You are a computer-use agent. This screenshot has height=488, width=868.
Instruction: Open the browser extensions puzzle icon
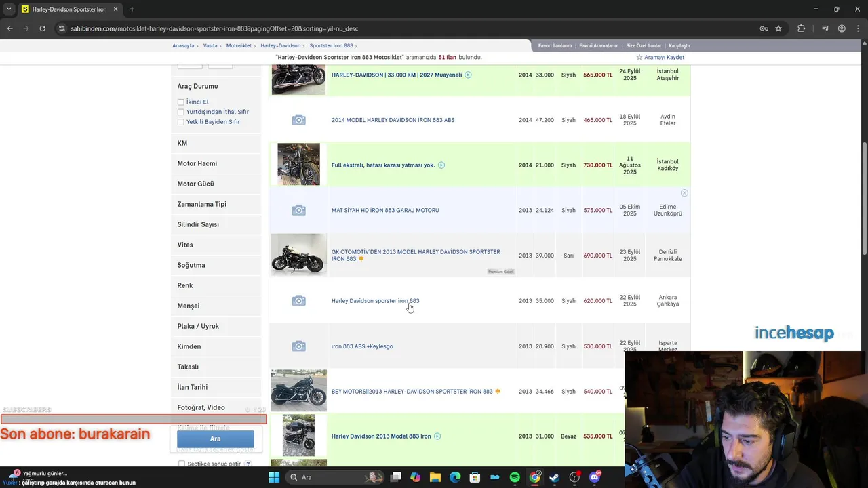(x=802, y=28)
